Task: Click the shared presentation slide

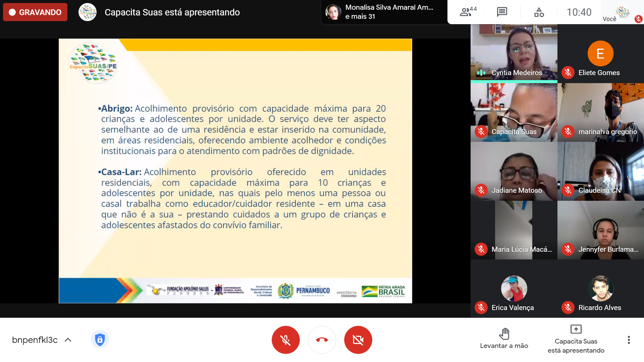Action: 235,171
